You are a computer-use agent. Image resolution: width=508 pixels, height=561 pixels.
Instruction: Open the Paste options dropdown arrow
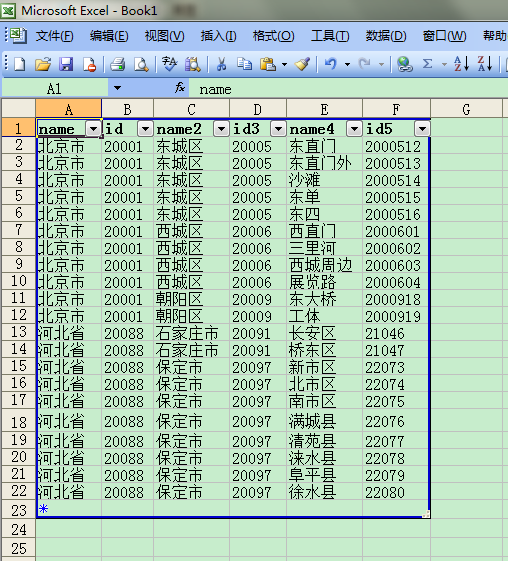pyautogui.click(x=284, y=65)
